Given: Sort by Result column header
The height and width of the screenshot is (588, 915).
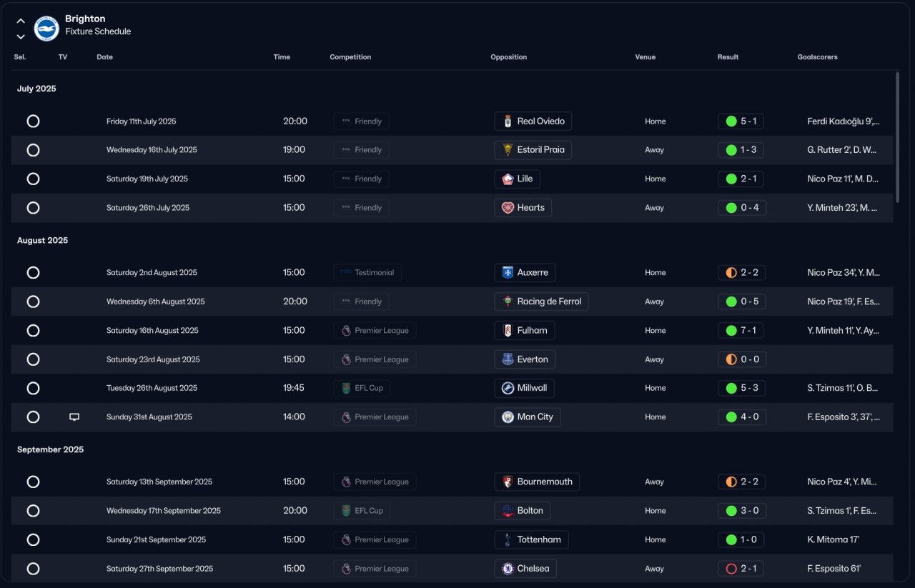Looking at the screenshot, I should [728, 57].
